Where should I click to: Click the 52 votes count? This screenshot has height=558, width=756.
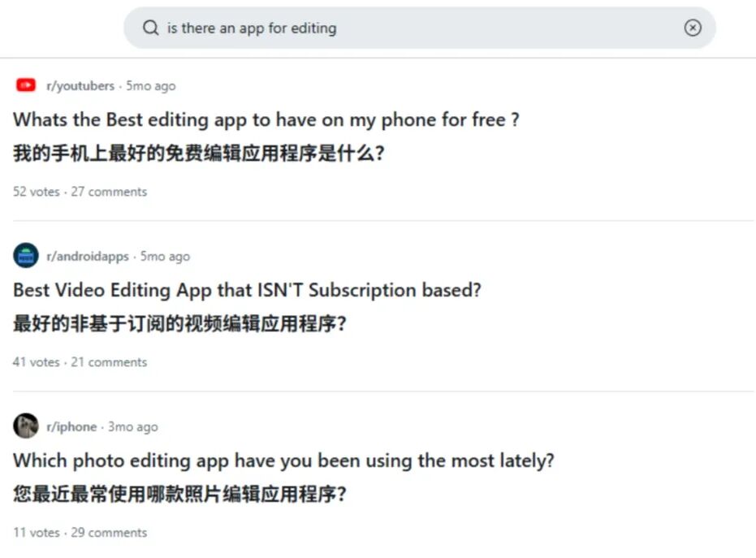pos(35,192)
